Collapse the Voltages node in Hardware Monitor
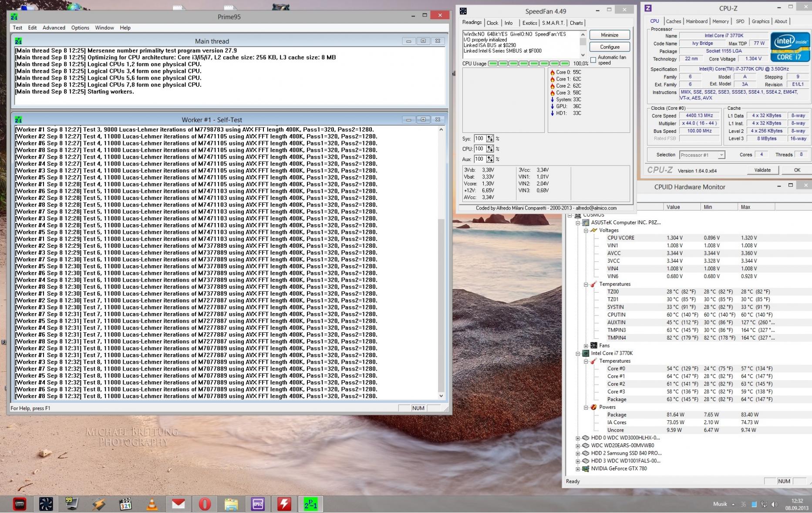This screenshot has width=812, height=513. pyautogui.click(x=586, y=230)
